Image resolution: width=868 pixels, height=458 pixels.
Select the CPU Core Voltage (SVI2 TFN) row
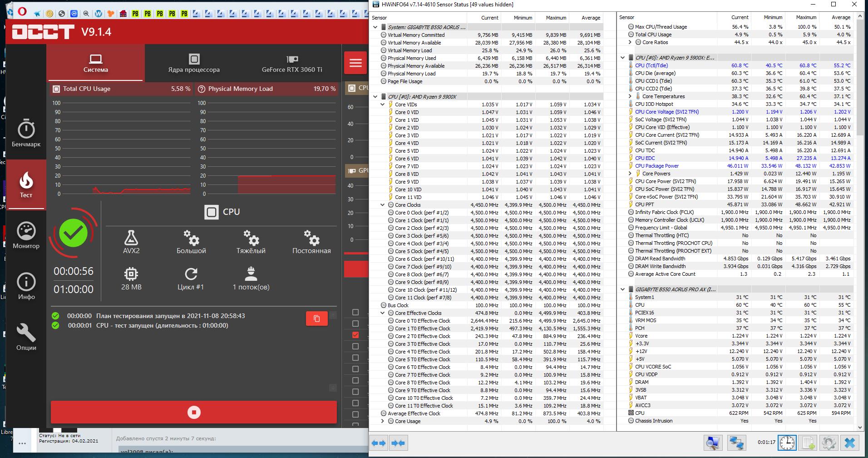coord(736,112)
